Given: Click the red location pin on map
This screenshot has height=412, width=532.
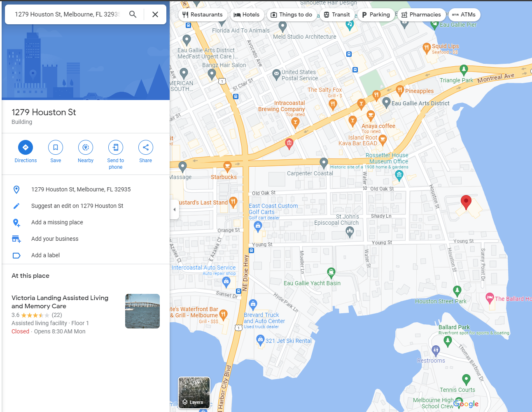Looking at the screenshot, I should (466, 202).
